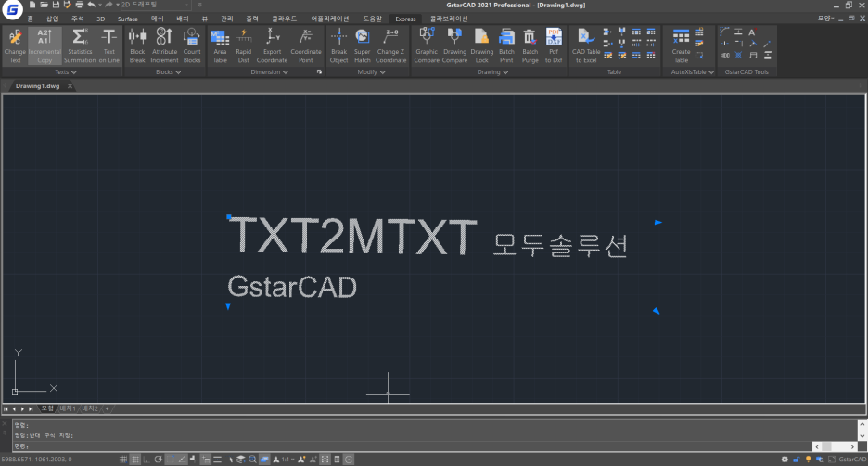Toggle snap mode in status bar
Viewport: 868px width, 466px height.
click(123, 460)
